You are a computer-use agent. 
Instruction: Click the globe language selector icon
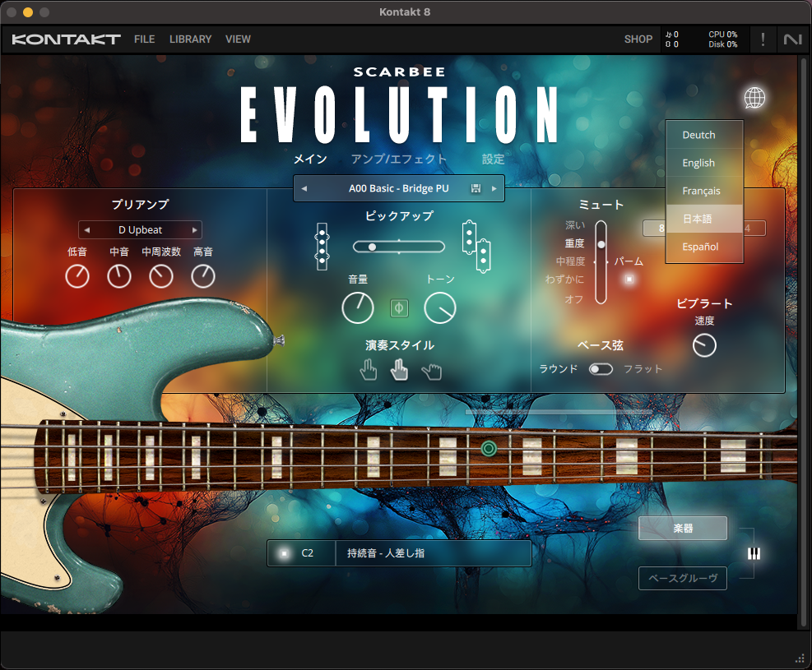(x=754, y=98)
